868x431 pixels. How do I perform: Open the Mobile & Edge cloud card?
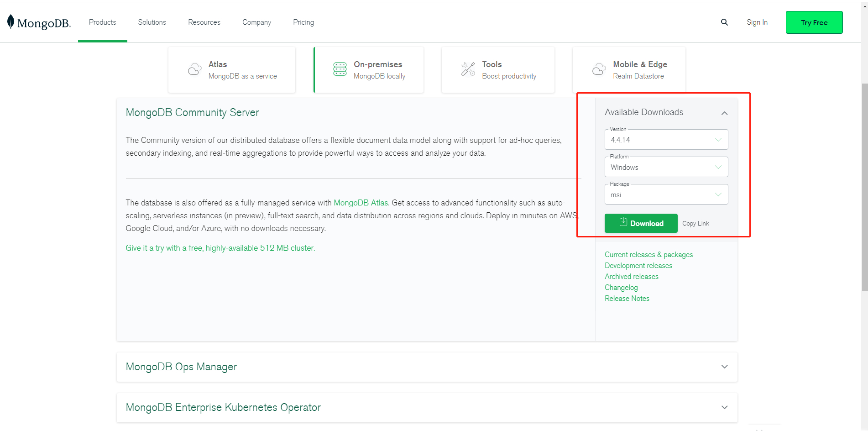629,70
